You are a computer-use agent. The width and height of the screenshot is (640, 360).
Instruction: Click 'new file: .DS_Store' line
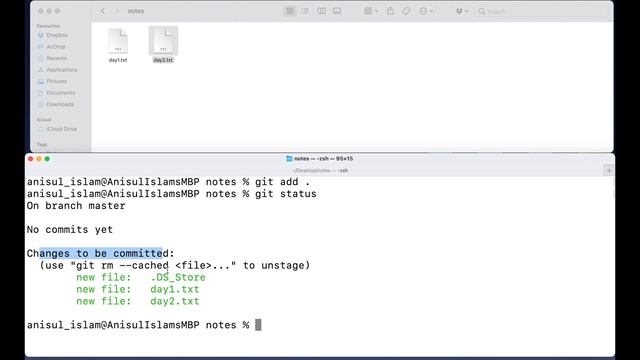141,277
